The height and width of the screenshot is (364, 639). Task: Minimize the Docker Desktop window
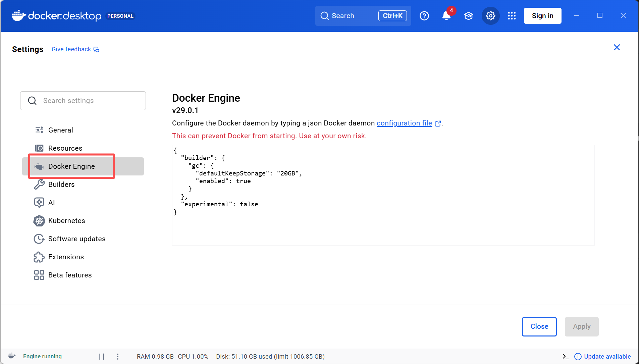[x=577, y=15]
